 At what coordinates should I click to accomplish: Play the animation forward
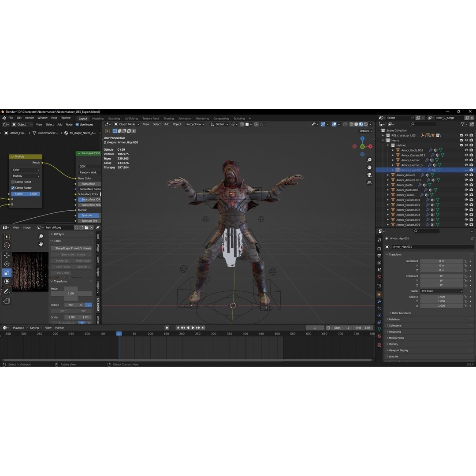193,328
